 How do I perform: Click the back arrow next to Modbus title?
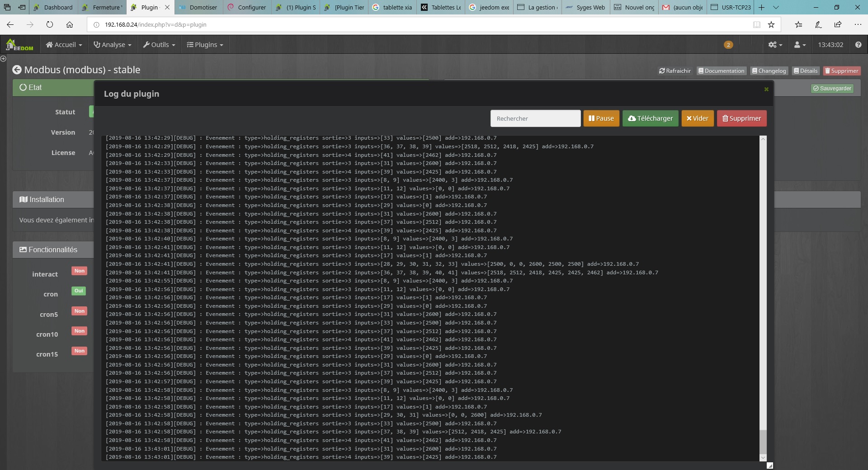pyautogui.click(x=17, y=70)
